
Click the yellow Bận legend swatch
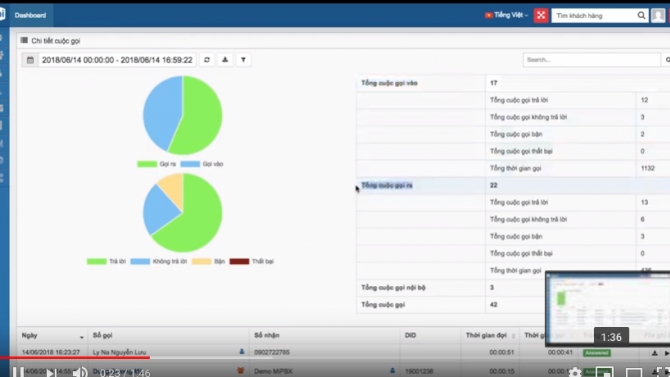pos(201,262)
